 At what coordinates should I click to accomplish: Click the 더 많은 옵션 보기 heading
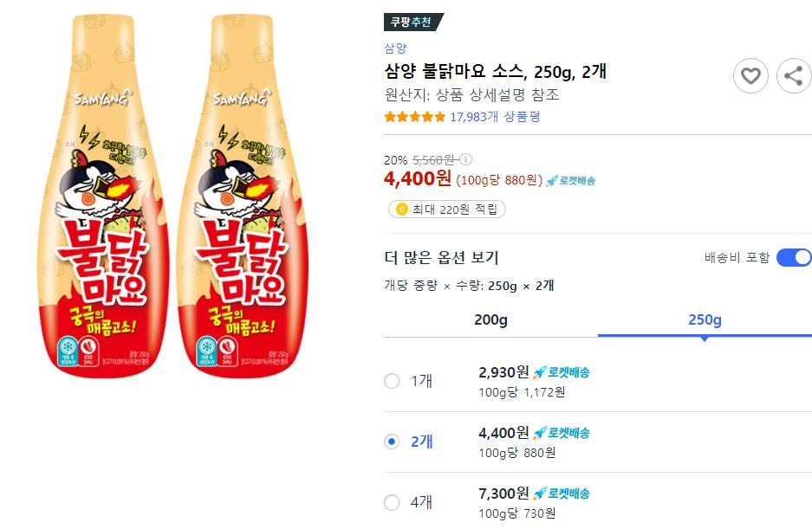(x=441, y=257)
